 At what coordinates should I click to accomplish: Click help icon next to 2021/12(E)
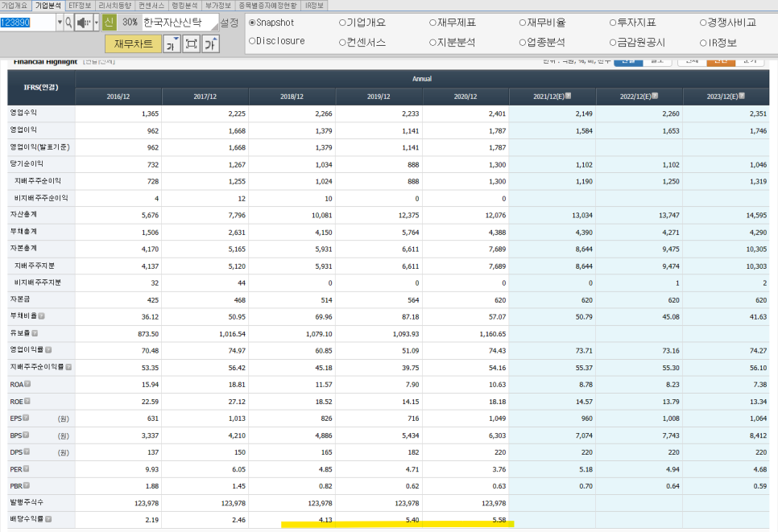[x=568, y=96]
